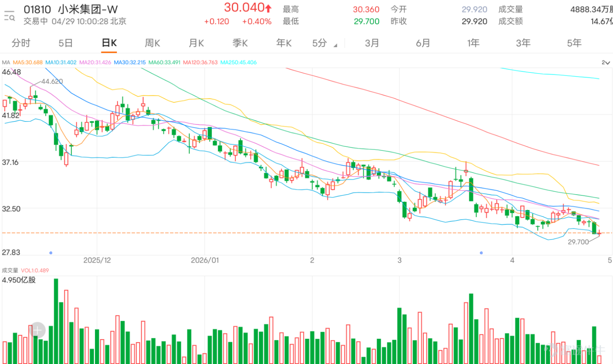
Task: Click the 2025/12 date axis label
Action: click(x=97, y=260)
